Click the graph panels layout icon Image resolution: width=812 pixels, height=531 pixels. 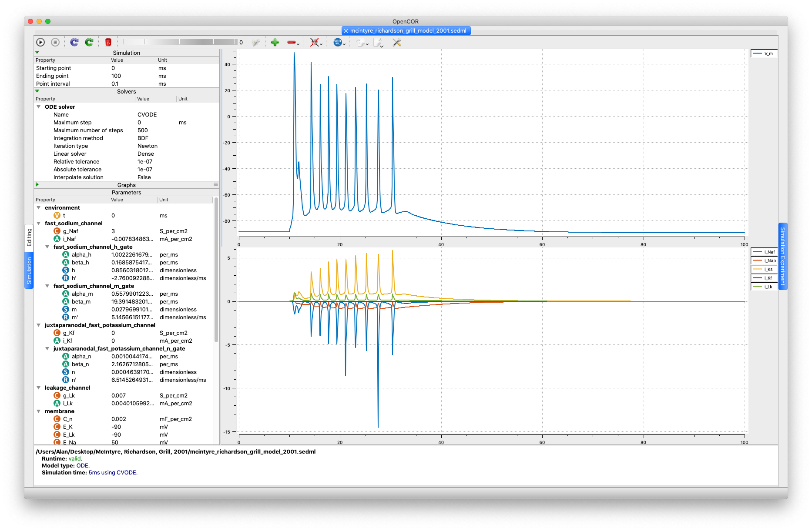pos(315,42)
